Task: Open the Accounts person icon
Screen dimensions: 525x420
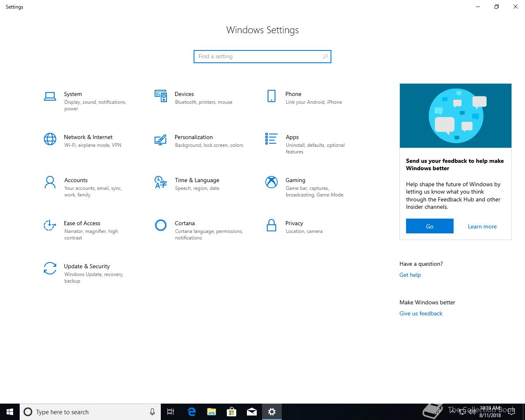Action: coord(50,182)
